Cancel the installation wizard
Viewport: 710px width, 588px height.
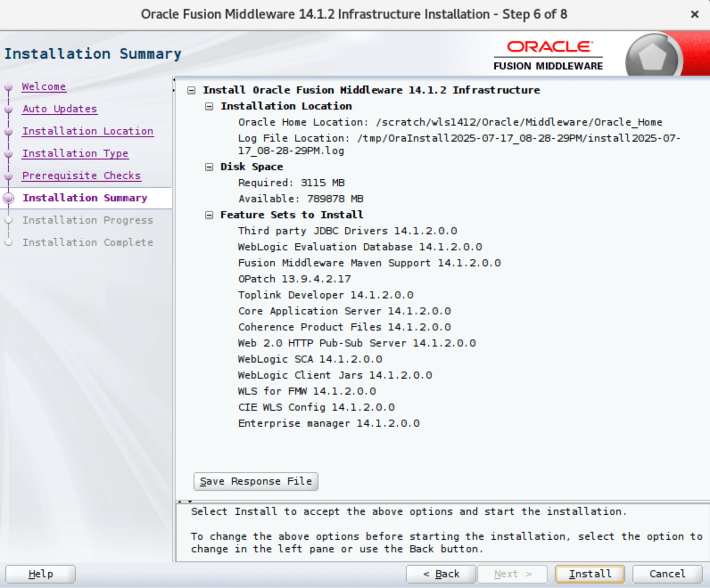pos(667,574)
